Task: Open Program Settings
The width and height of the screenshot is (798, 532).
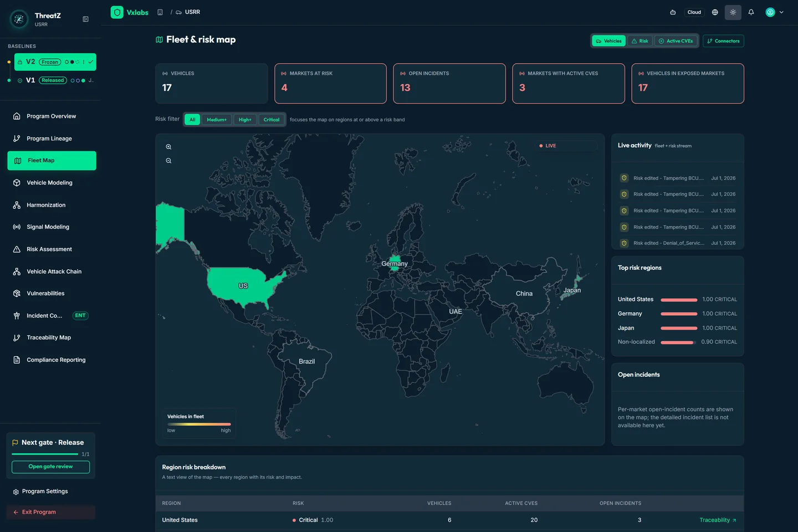Action: pyautogui.click(x=44, y=492)
